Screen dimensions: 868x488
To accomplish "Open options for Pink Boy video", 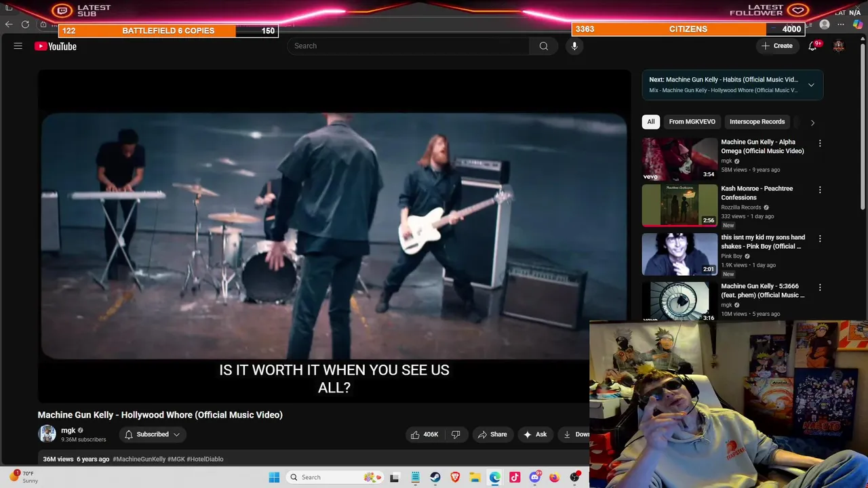I will click(820, 239).
